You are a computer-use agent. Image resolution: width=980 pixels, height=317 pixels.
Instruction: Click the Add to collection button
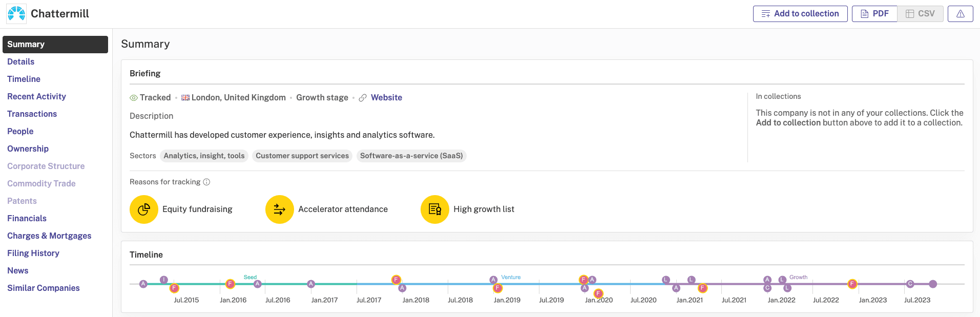800,14
